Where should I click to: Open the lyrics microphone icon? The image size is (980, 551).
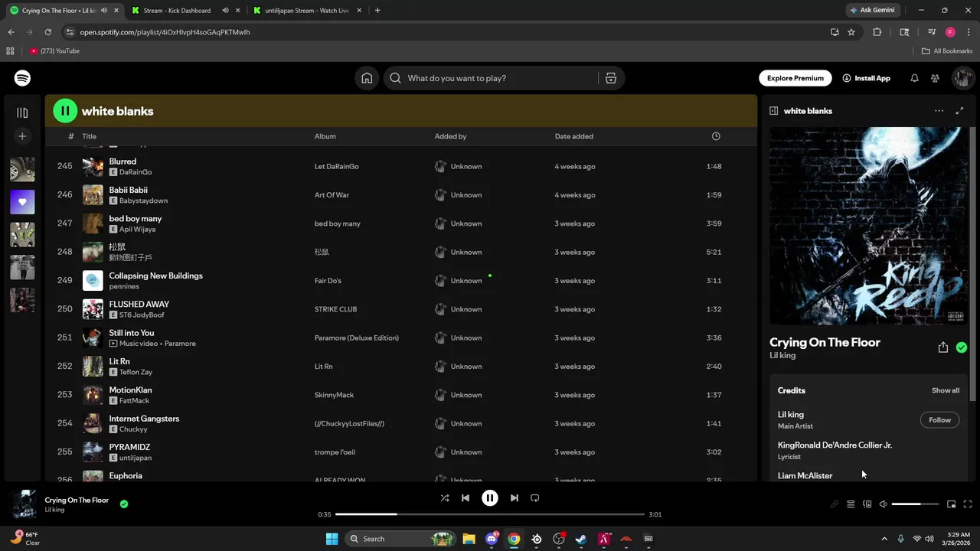coord(835,504)
